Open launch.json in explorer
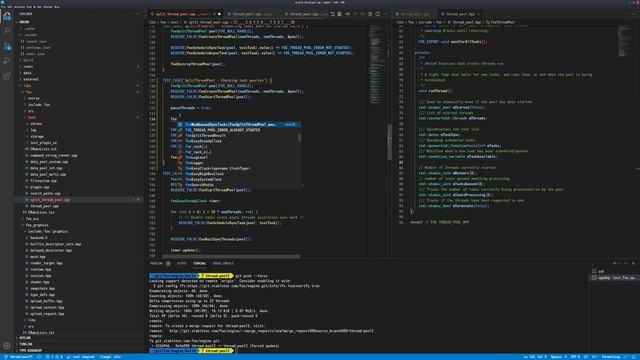The image size is (640, 360). pyautogui.click(x=36, y=41)
